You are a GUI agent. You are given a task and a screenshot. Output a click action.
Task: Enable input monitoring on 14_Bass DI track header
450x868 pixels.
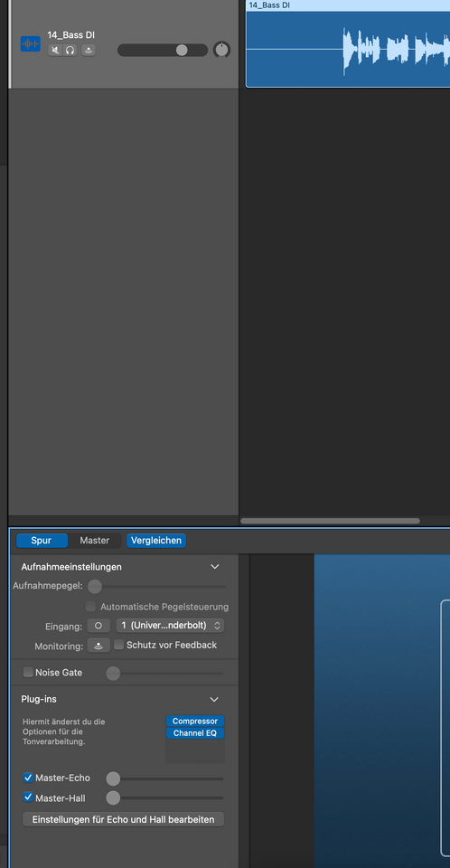(x=89, y=51)
